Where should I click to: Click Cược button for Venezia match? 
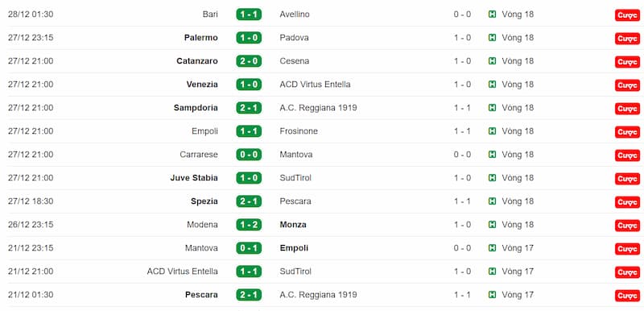pos(627,85)
